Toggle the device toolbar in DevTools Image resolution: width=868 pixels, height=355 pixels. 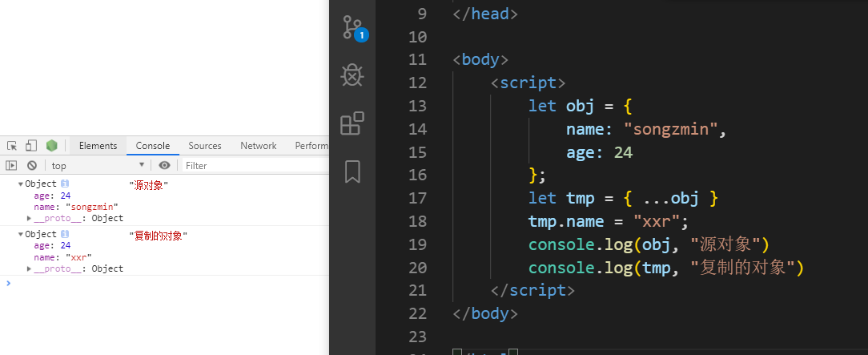coord(31,146)
